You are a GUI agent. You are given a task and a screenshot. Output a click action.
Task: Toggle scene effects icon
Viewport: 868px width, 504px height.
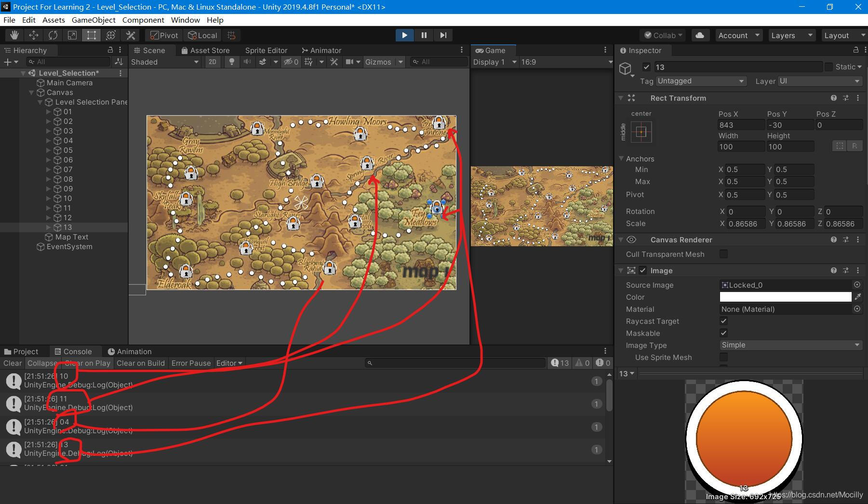coord(263,62)
